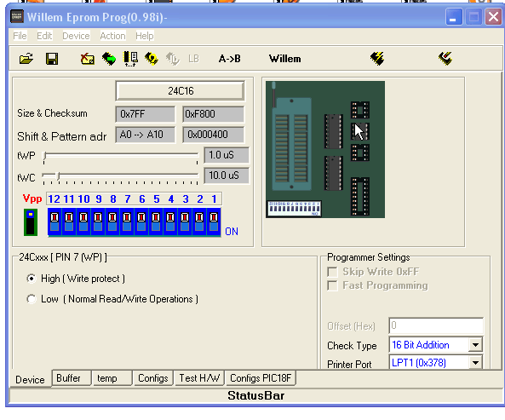Open the Help menu
This screenshot has height=420, width=505.
click(x=144, y=36)
